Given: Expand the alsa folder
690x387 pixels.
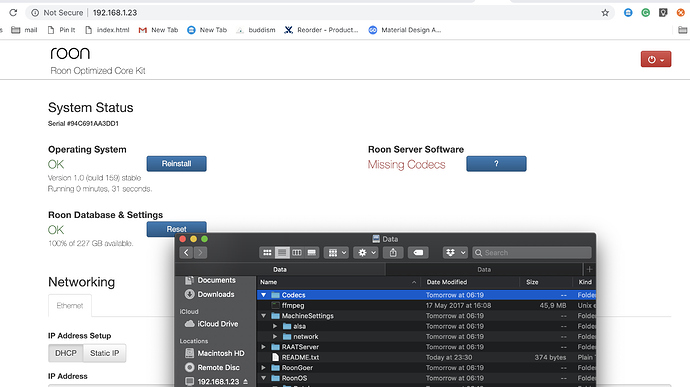Looking at the screenshot, I should click(275, 326).
